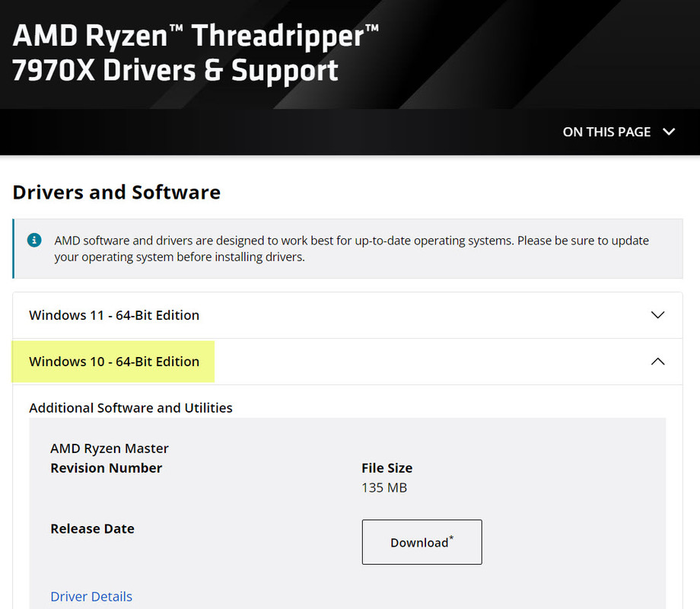Click the chevron next to ON THIS PAGE
700x609 pixels.
pos(669,132)
